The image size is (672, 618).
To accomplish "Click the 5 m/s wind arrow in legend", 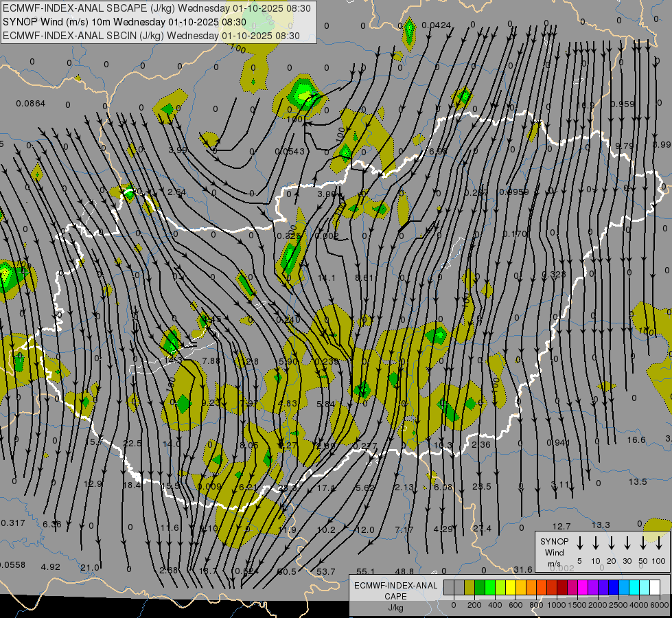I will coord(580,543).
